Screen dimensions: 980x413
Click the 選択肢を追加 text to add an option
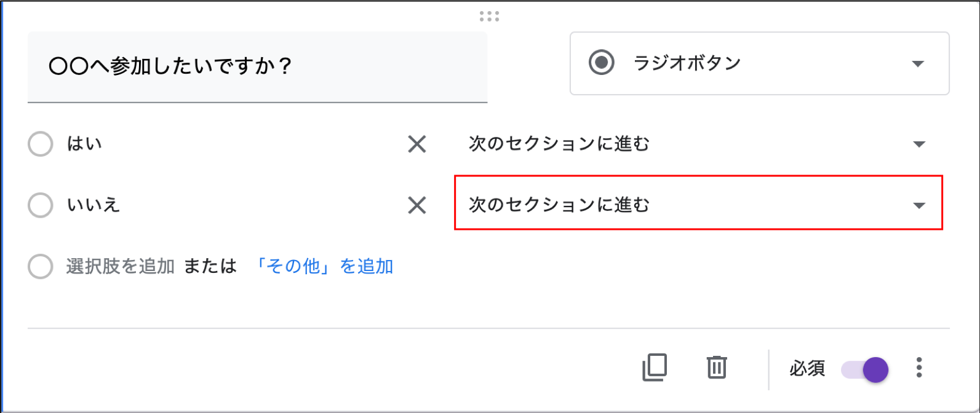(x=121, y=266)
